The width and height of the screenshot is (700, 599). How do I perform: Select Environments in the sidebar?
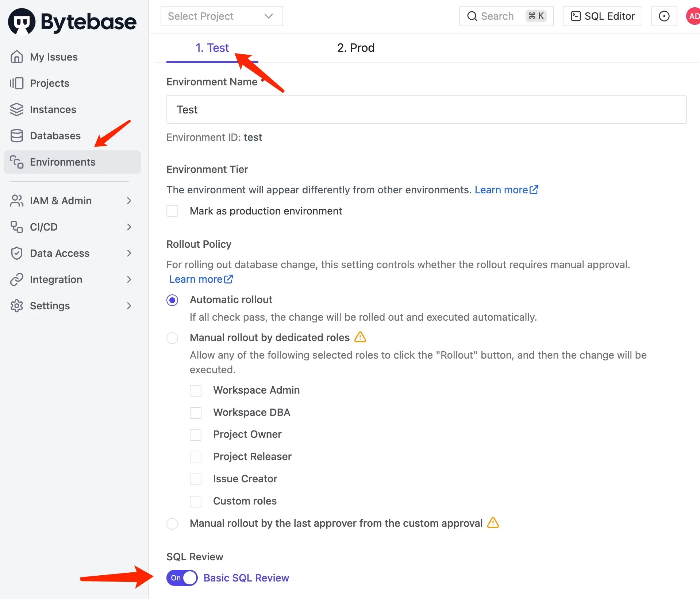[72, 162]
